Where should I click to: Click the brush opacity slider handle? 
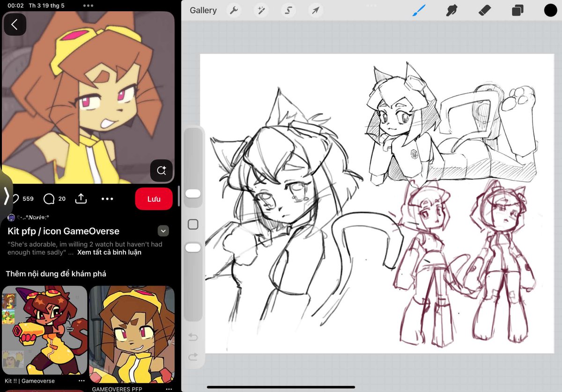click(x=193, y=247)
